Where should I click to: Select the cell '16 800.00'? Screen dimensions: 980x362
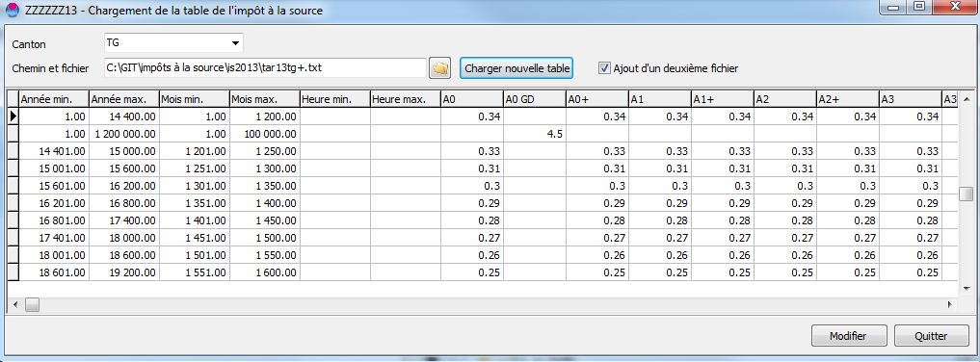click(124, 203)
